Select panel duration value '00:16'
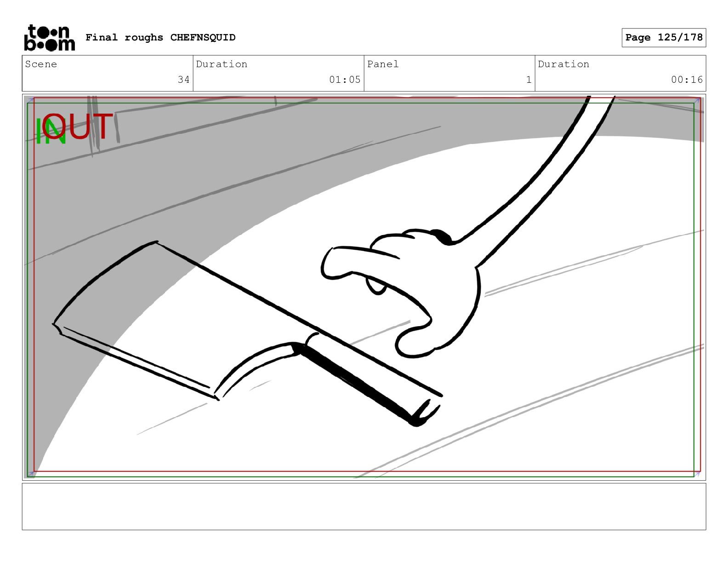 pos(687,80)
